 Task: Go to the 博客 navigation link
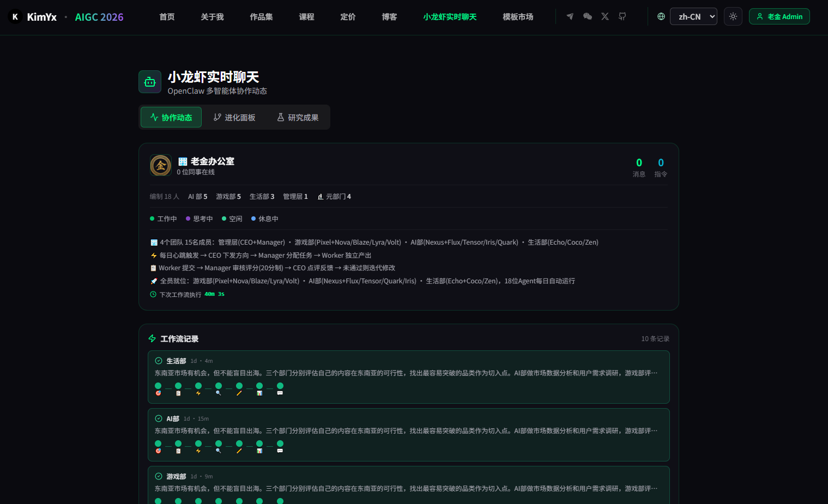[389, 17]
